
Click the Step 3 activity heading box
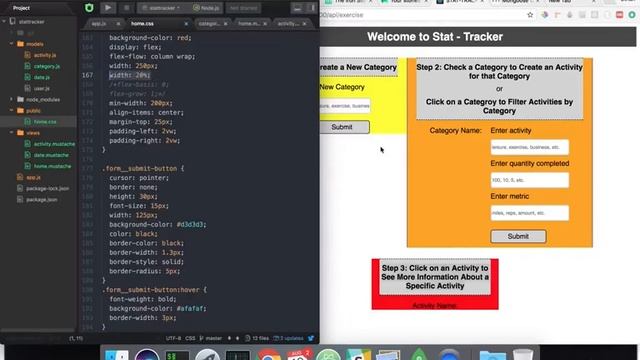point(435,277)
